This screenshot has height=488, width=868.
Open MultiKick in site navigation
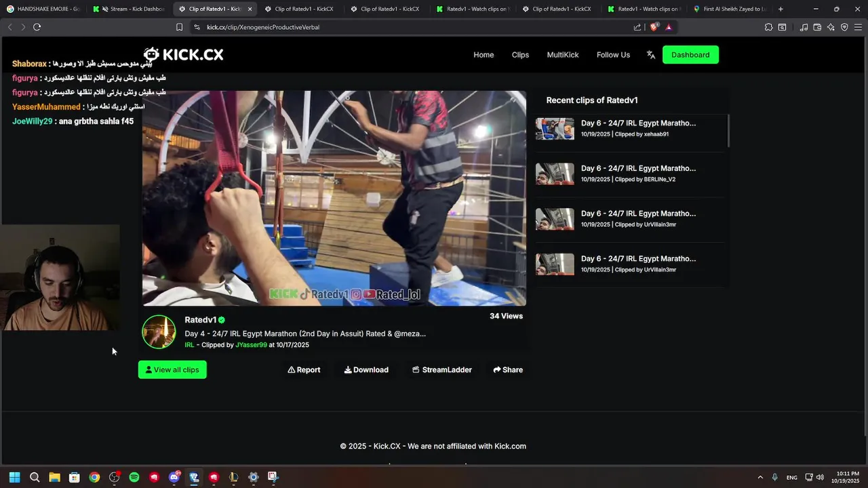point(563,55)
